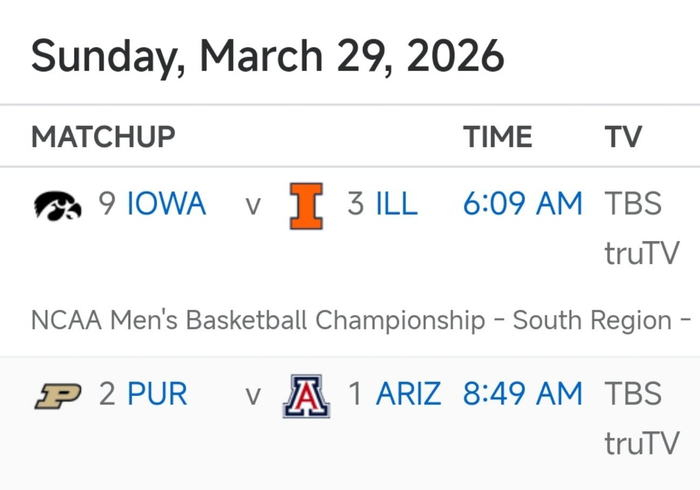The width and height of the screenshot is (700, 490).
Task: Click the Iowa Hawkeyes team logo
Action: click(57, 205)
